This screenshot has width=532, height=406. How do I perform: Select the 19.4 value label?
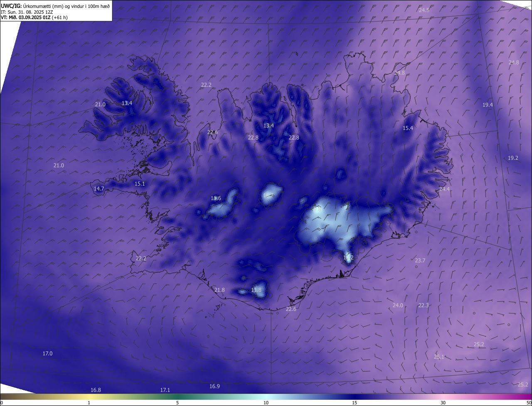(488, 105)
